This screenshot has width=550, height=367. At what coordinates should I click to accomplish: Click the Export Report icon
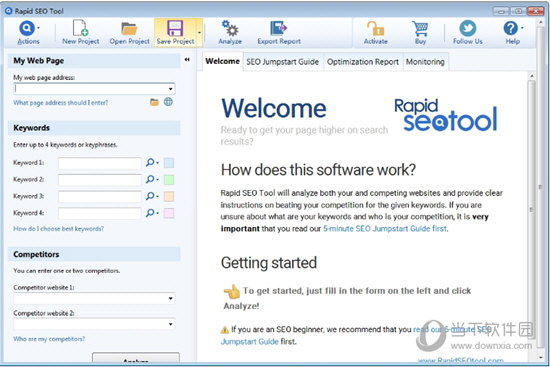[x=279, y=28]
